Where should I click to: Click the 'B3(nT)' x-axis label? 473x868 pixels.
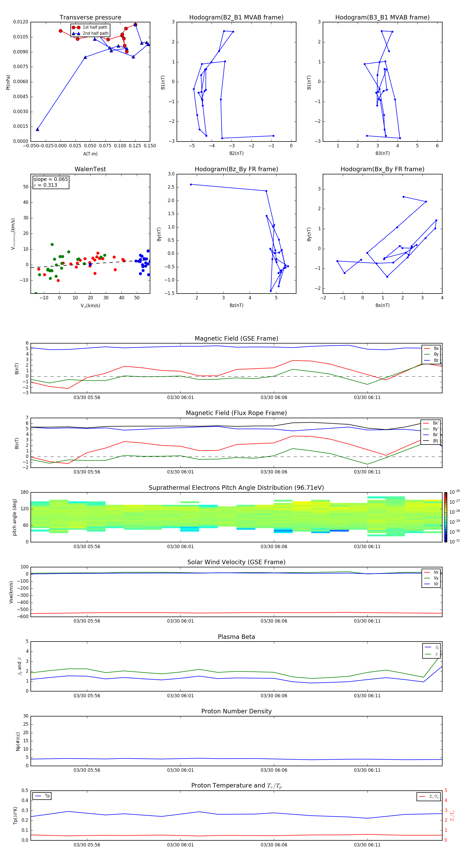click(x=382, y=153)
